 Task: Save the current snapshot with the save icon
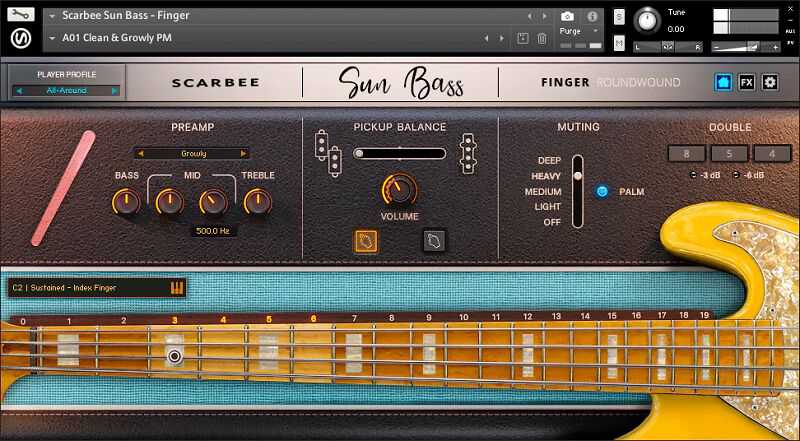click(x=522, y=38)
